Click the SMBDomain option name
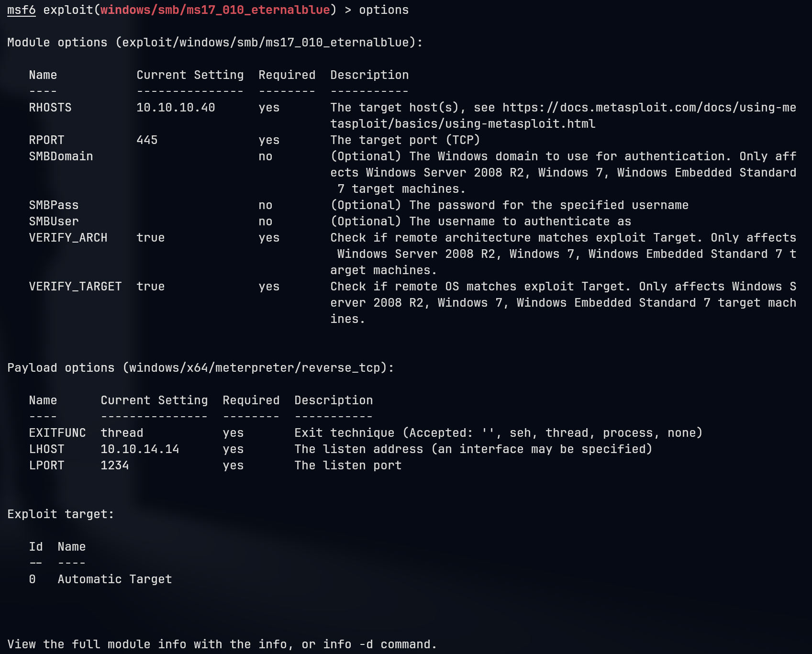The image size is (812, 654). 61,156
